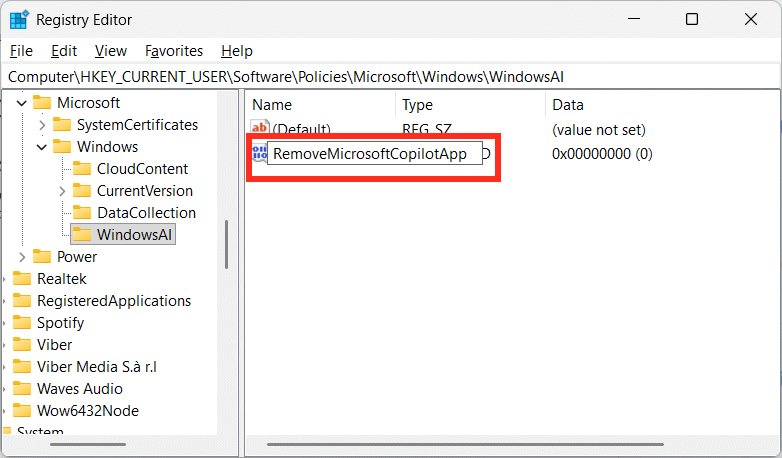Select the SystemCertificates folder icon
782x458 pixels.
[x=62, y=125]
